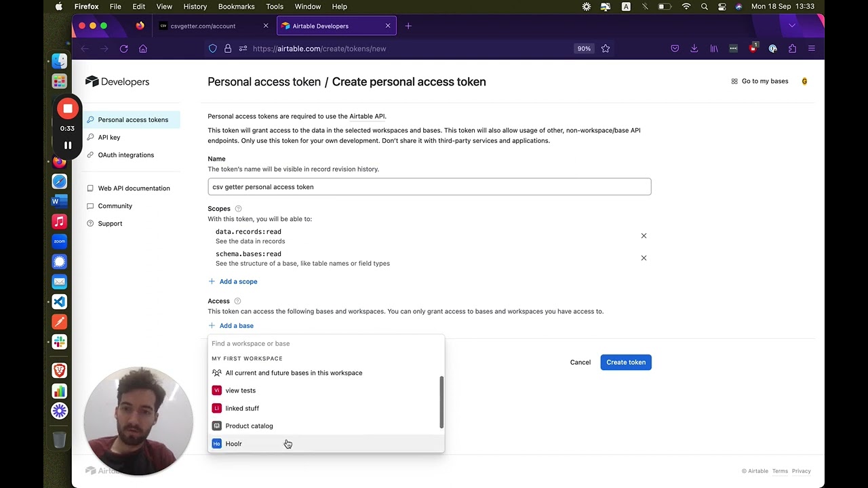Screen dimensions: 868x488
Task: Open Wi-Fi menu bar icon
Action: (x=686, y=7)
